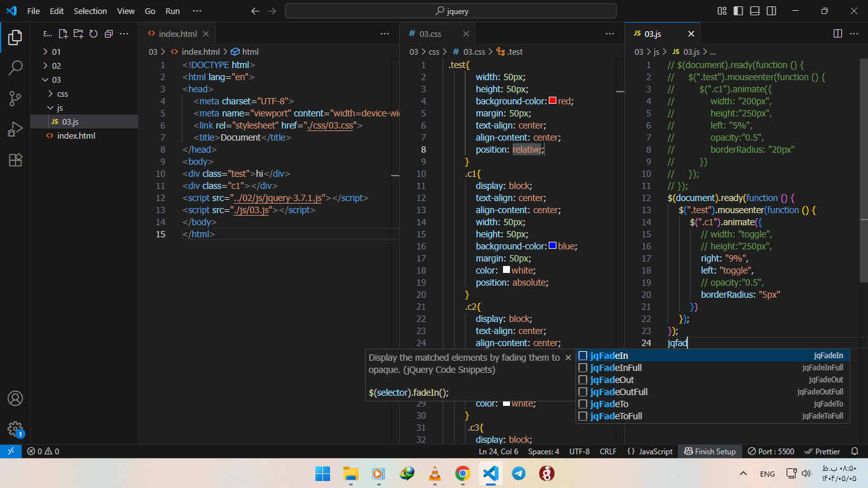Open more actions for index.html editor group
868x488 pixels.
pyautogui.click(x=385, y=34)
